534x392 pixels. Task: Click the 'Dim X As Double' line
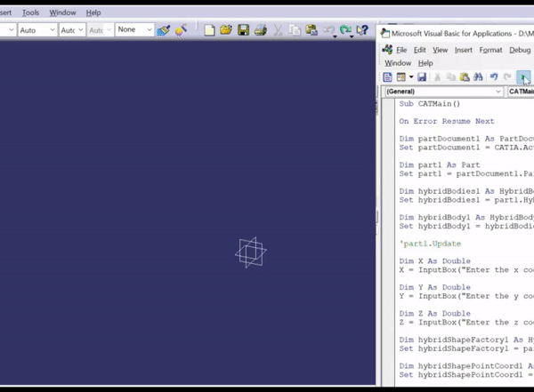(x=434, y=261)
